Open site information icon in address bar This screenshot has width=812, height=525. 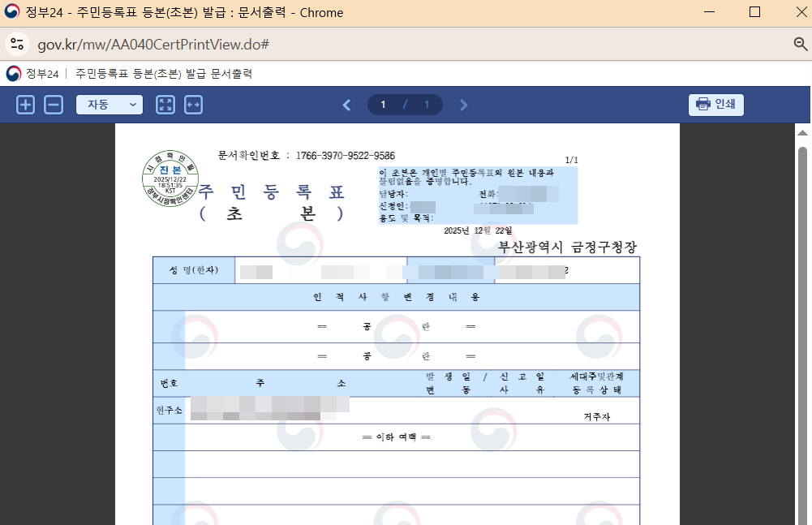tap(17, 44)
